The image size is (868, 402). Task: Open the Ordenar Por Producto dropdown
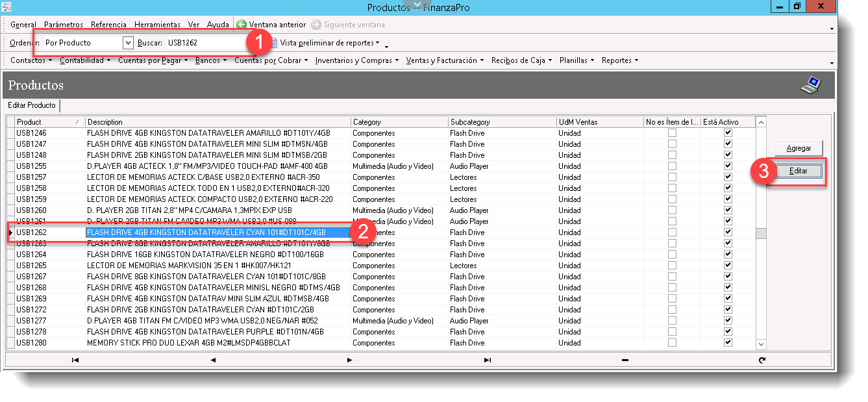coord(128,43)
